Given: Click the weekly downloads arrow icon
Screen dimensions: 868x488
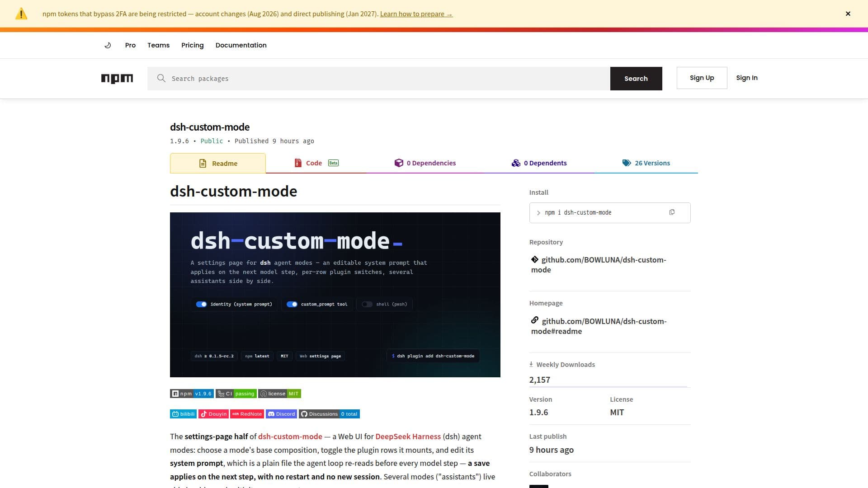Looking at the screenshot, I should pyautogui.click(x=531, y=364).
